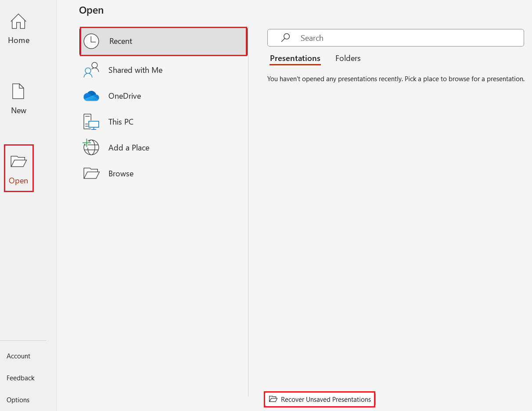The image size is (532, 411).
Task: Click the OneDrive cloud icon
Action: [x=91, y=96]
